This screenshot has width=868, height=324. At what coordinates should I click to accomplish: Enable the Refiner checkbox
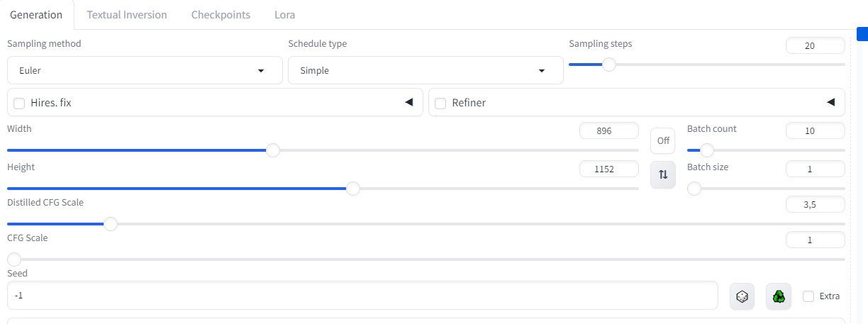(x=440, y=104)
